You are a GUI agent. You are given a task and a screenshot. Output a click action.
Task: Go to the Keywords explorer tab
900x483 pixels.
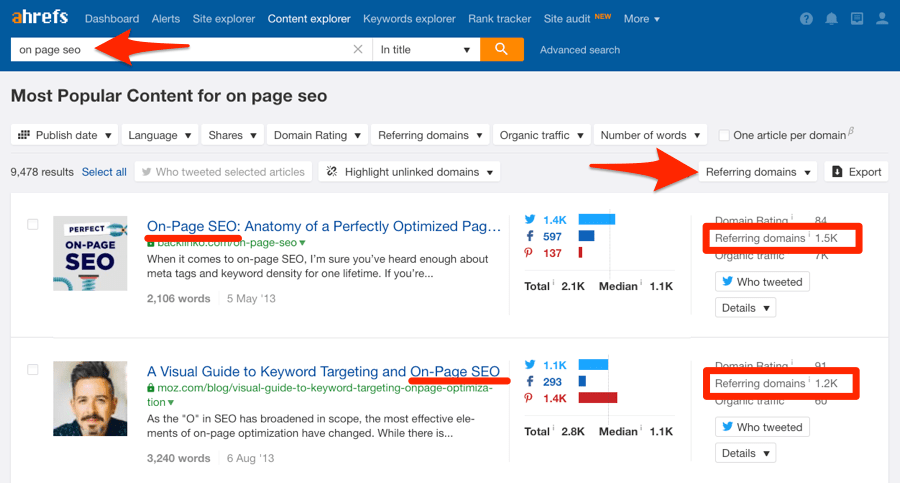[x=411, y=19]
